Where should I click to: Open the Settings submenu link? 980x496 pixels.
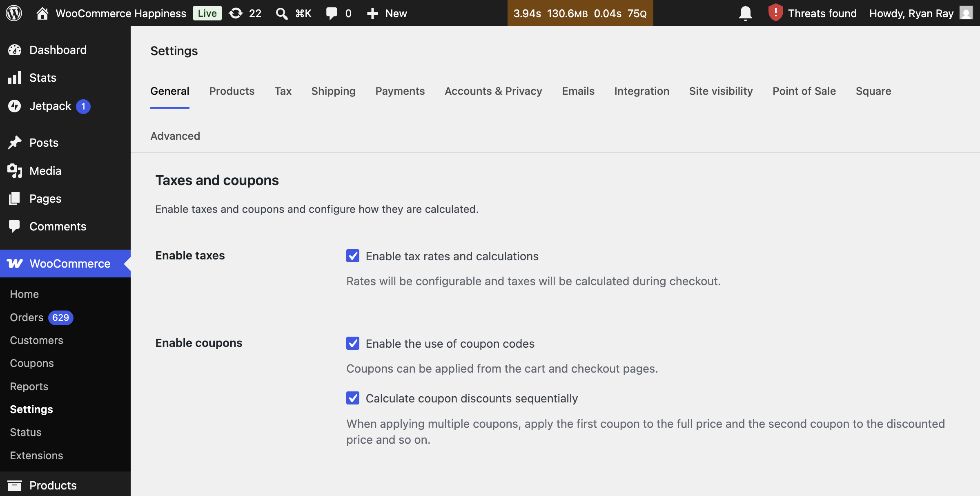31,409
